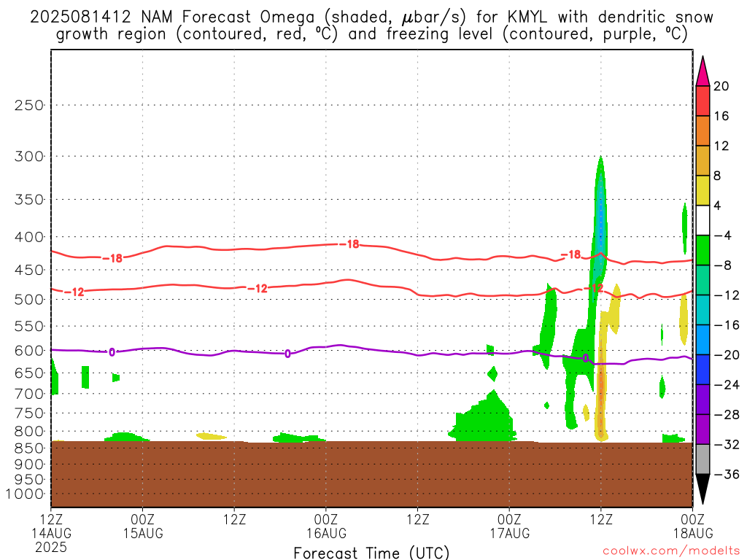Pick the cyan -16 to -12 colorbar segment

pos(703,310)
